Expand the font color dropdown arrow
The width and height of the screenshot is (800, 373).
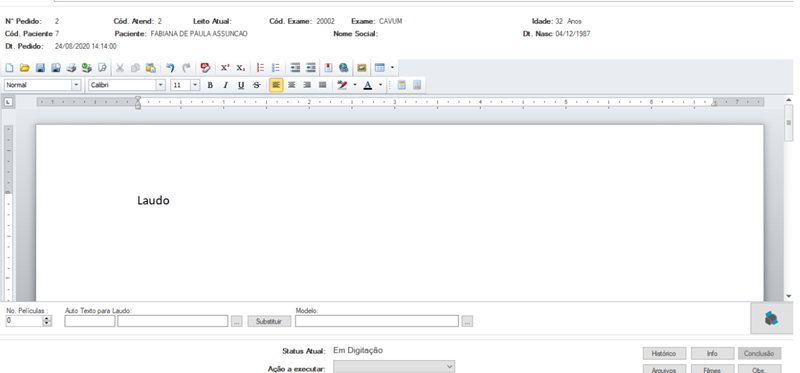point(380,85)
